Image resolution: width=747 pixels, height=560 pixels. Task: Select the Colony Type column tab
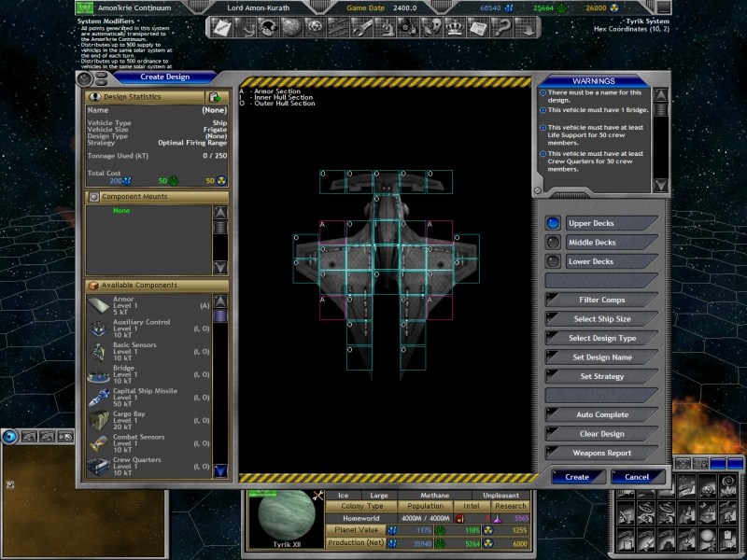pos(361,506)
